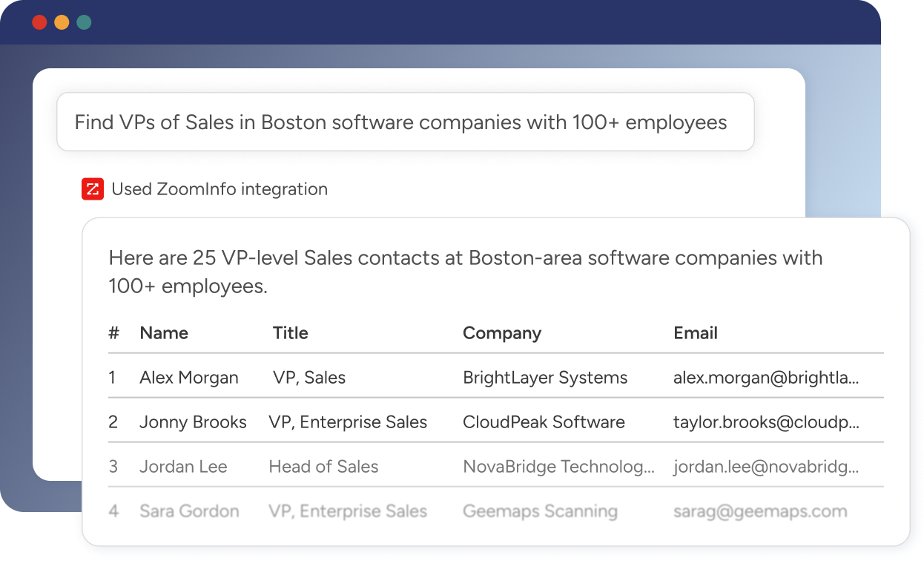Click the name Jonny Brooks
The height and width of the screenshot is (561, 924).
pyautogui.click(x=193, y=422)
